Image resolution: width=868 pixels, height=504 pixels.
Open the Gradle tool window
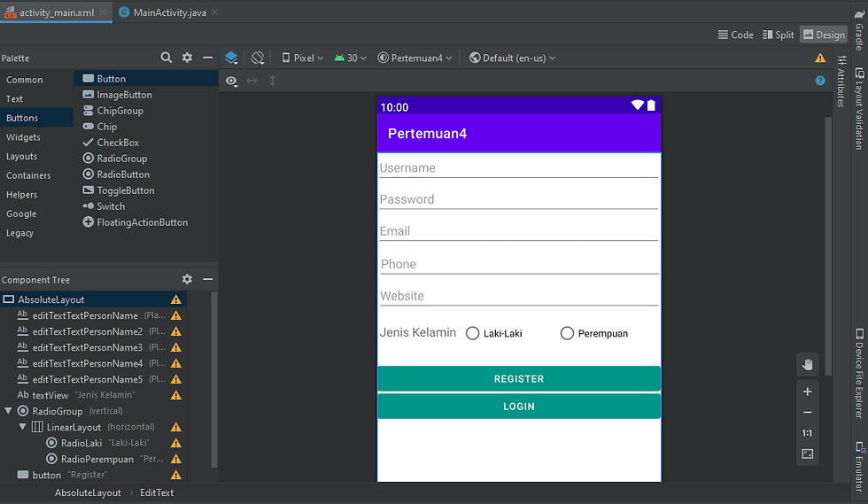coord(859,29)
